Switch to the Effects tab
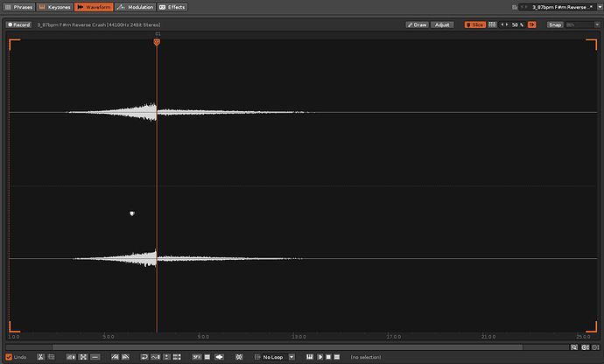604x364 pixels. 172,7
